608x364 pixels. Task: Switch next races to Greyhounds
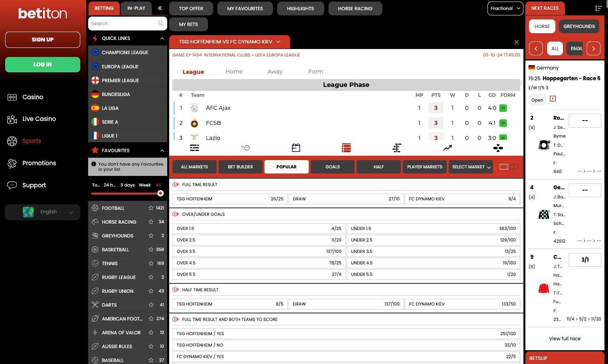(579, 26)
